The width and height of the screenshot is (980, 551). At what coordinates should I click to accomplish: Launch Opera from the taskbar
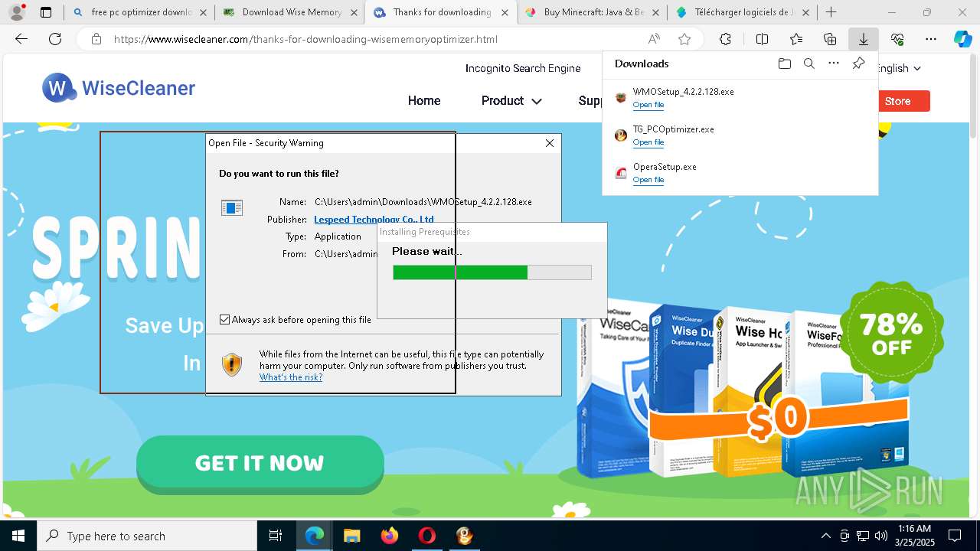point(426,536)
